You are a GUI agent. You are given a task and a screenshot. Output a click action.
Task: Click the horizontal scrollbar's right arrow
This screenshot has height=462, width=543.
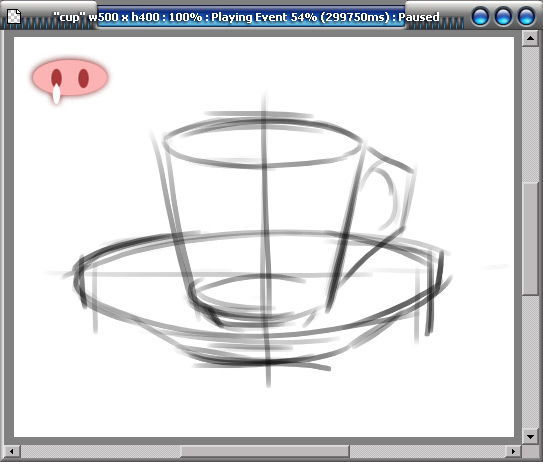click(x=513, y=451)
